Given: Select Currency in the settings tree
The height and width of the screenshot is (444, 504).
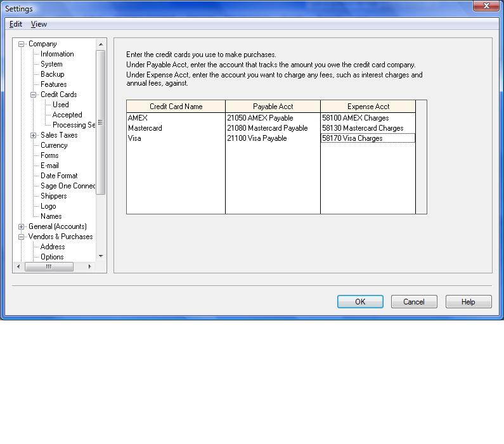Looking at the screenshot, I should (54, 145).
